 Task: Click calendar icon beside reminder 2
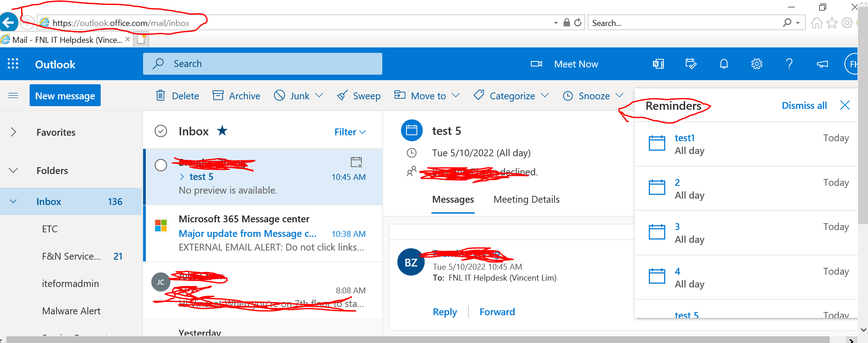[657, 187]
